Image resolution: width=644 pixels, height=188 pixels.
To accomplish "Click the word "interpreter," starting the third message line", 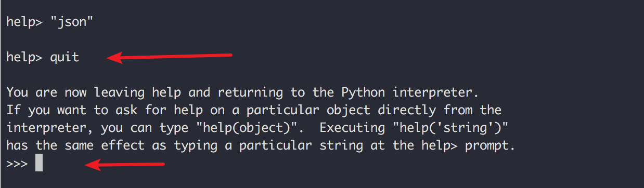I will click(50, 128).
